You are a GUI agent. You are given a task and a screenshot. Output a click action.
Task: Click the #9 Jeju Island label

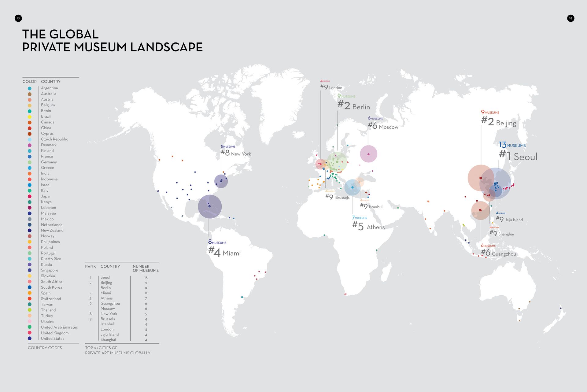pyautogui.click(x=509, y=219)
